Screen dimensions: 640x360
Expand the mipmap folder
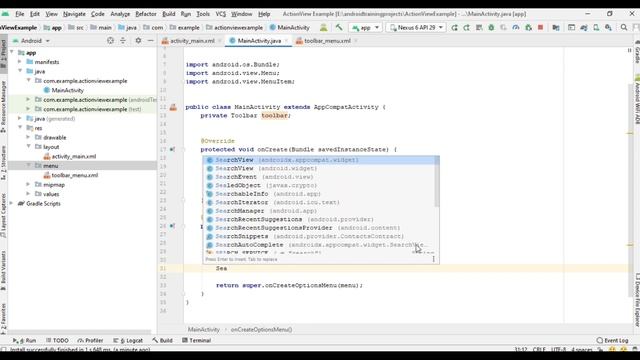click(28, 184)
